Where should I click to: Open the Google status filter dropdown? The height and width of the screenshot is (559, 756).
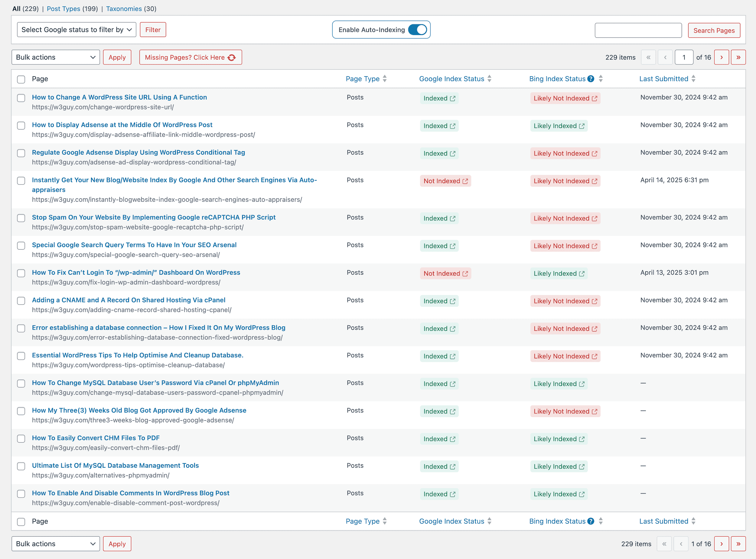pos(77,30)
